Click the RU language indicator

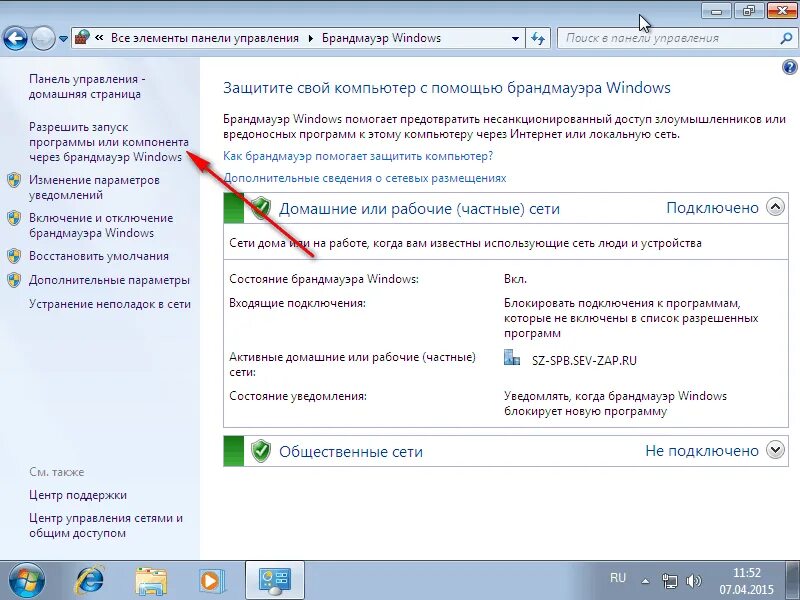click(617, 578)
